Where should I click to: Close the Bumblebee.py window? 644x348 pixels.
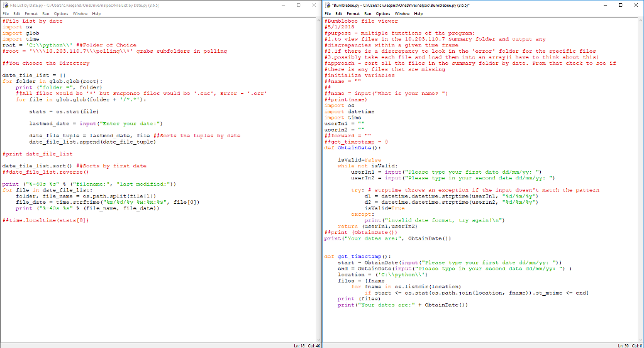tap(636, 5)
